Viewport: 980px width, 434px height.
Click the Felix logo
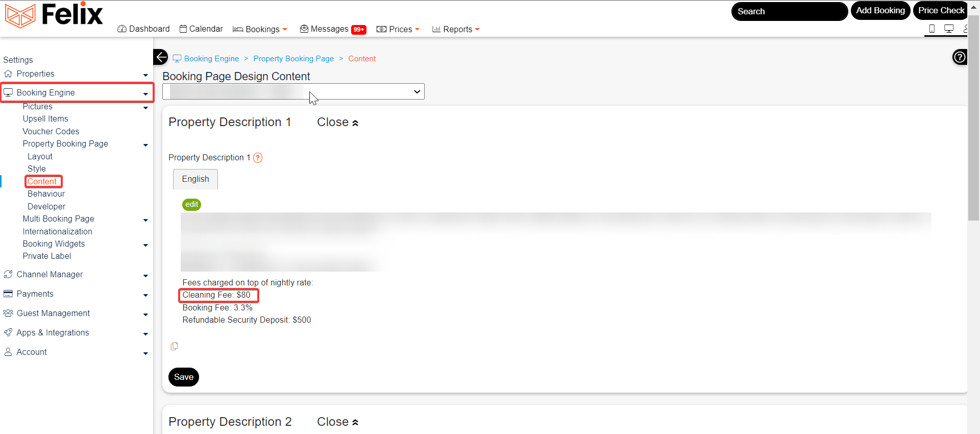[54, 14]
